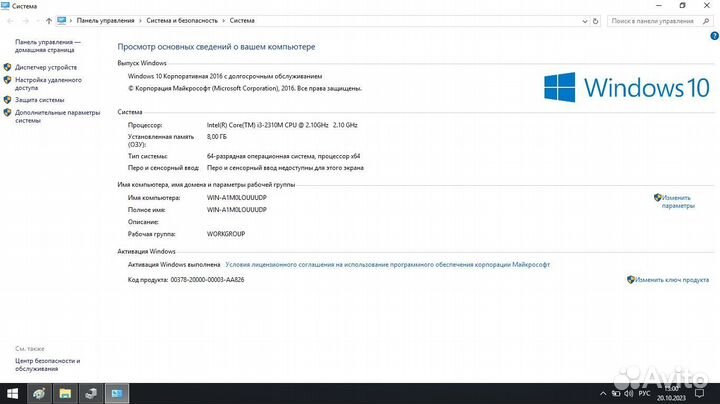Select System and Security breadcrumb segment
This screenshot has height=404, width=720.
pyautogui.click(x=182, y=21)
